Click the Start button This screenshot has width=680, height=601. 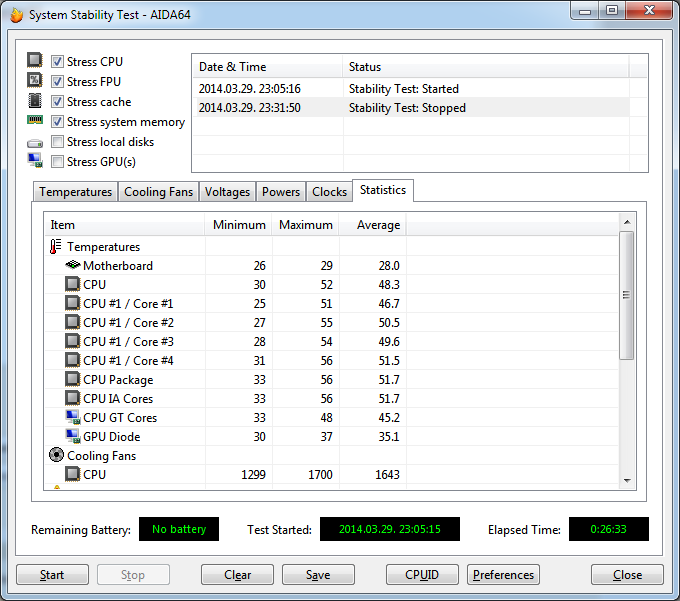52,575
